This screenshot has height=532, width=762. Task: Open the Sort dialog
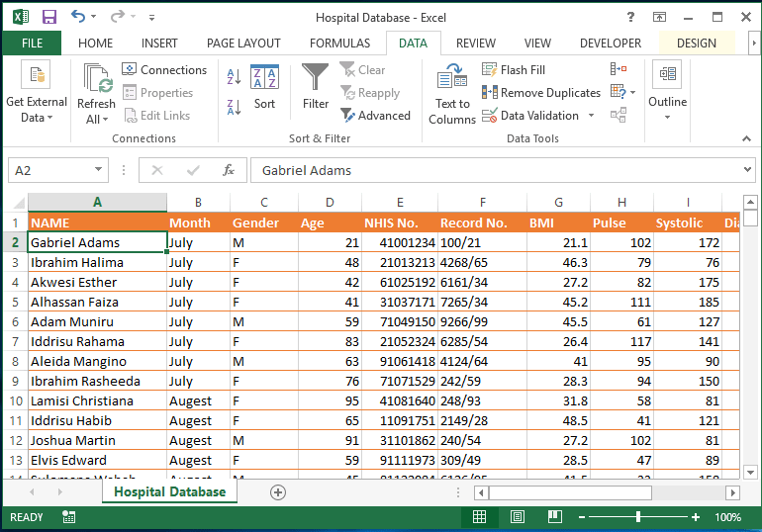pos(264,87)
